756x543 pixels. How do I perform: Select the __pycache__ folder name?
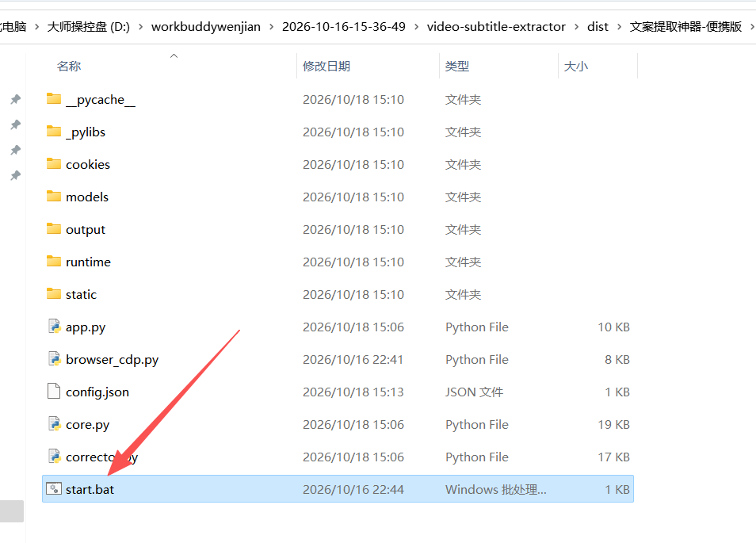(x=101, y=100)
